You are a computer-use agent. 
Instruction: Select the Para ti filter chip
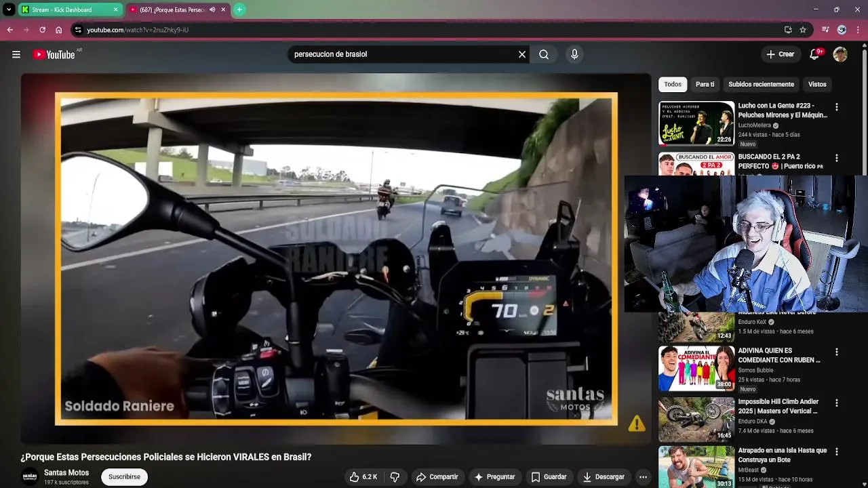(705, 84)
